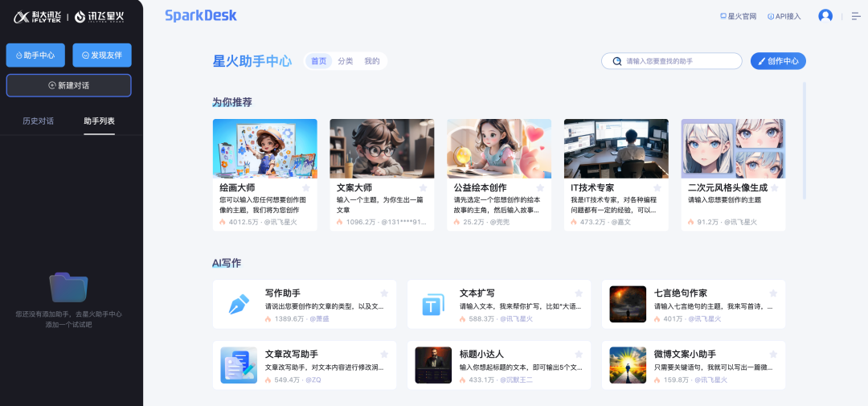Click the 文本扩写 title text
868x406 pixels.
pos(477,293)
